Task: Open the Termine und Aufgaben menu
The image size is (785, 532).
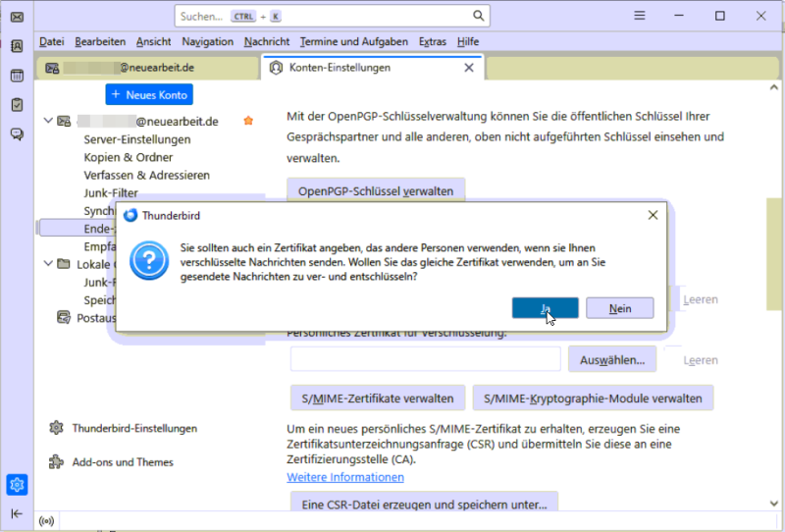Action: [x=354, y=41]
